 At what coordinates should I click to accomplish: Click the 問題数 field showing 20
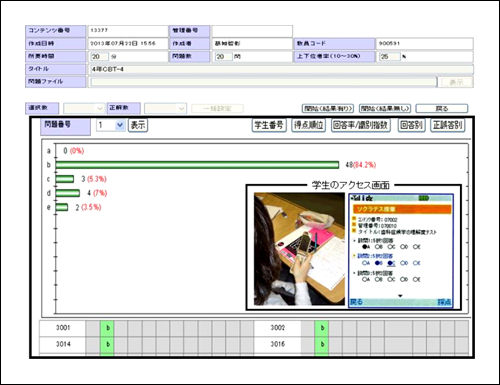223,57
